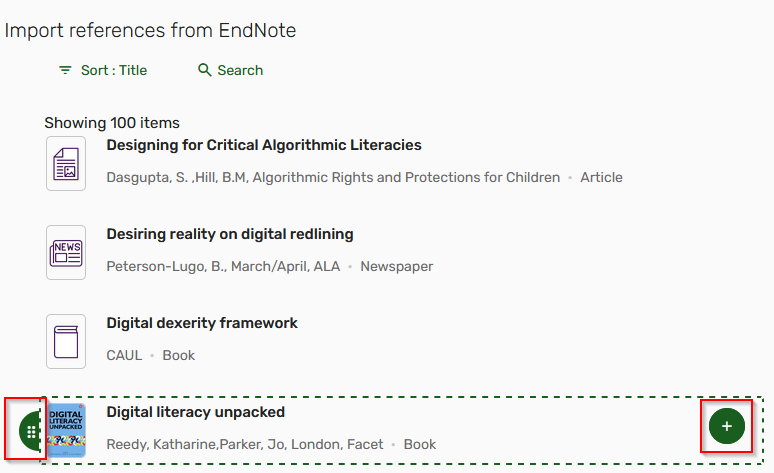Click the Showing 100 items text
The width and height of the screenshot is (774, 473).
tap(112, 122)
